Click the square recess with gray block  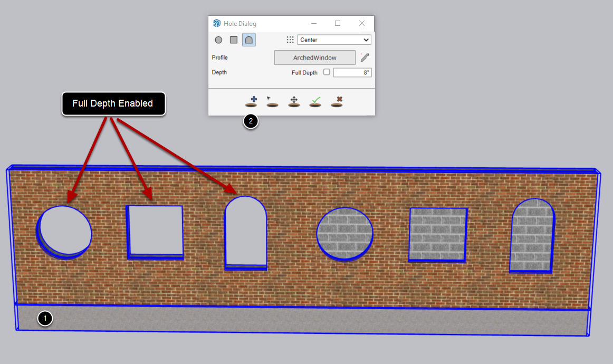(438, 235)
